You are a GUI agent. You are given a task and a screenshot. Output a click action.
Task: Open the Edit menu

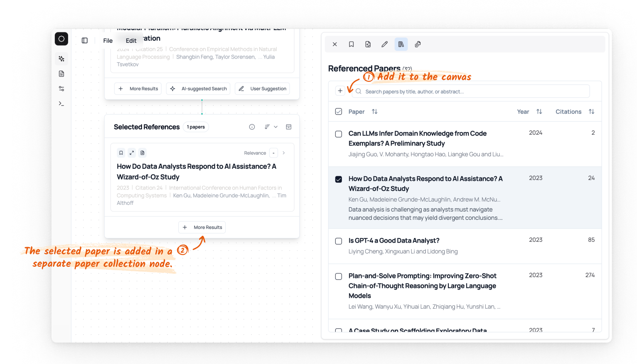click(131, 41)
